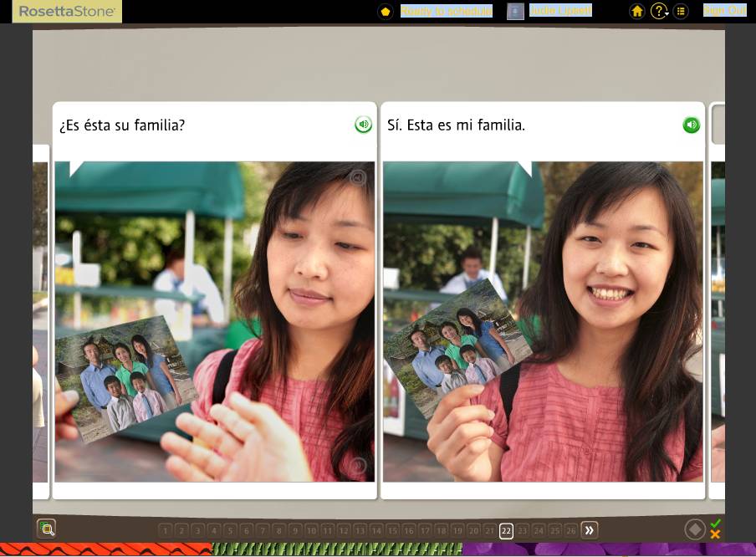Jump to screen 20
756x557 pixels.
click(x=473, y=530)
